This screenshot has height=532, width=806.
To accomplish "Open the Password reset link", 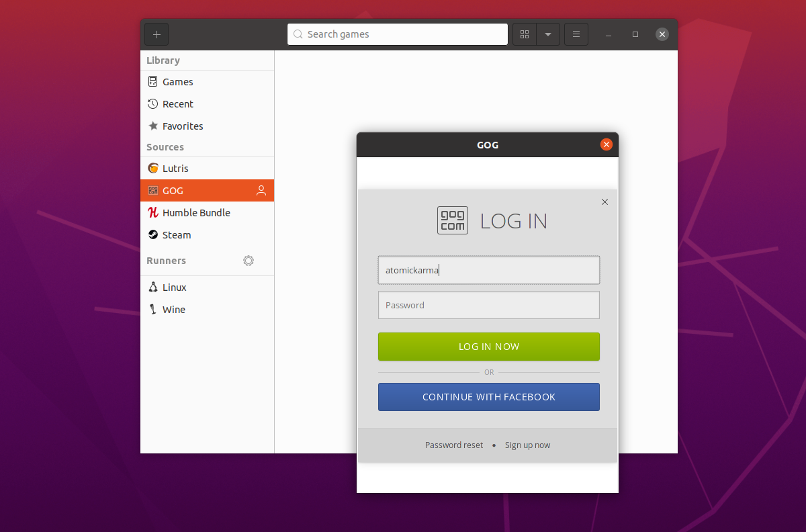I will point(453,445).
